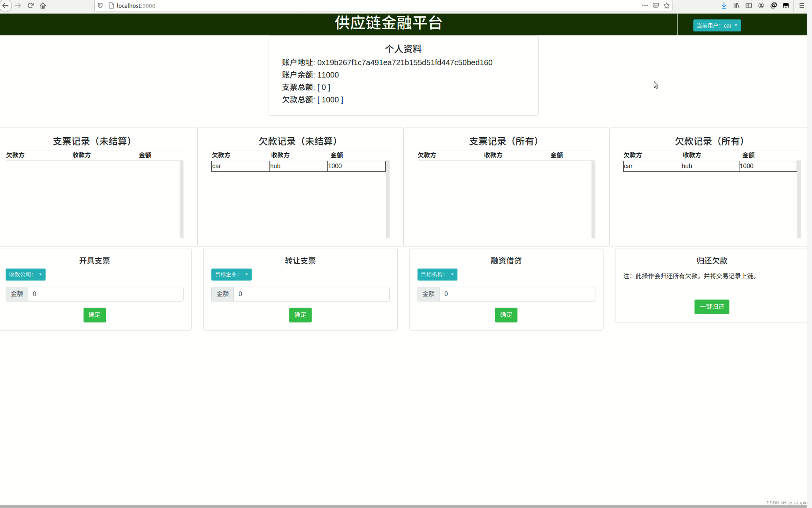Click the browser back navigation arrow

(6, 5)
